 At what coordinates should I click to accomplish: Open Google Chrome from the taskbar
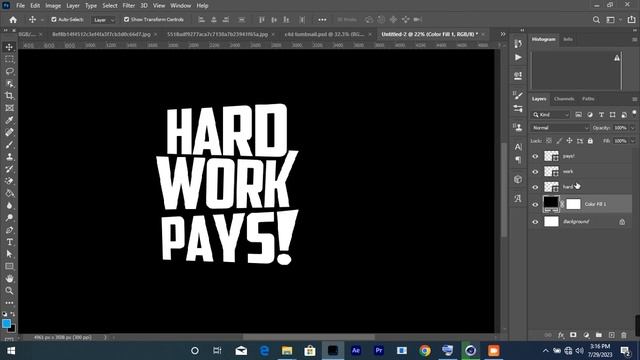pos(425,351)
